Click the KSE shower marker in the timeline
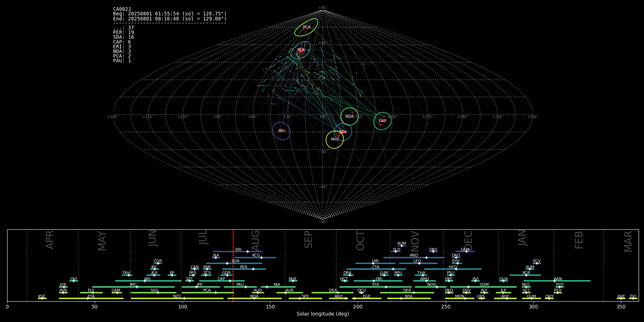 [x=42, y=298]
